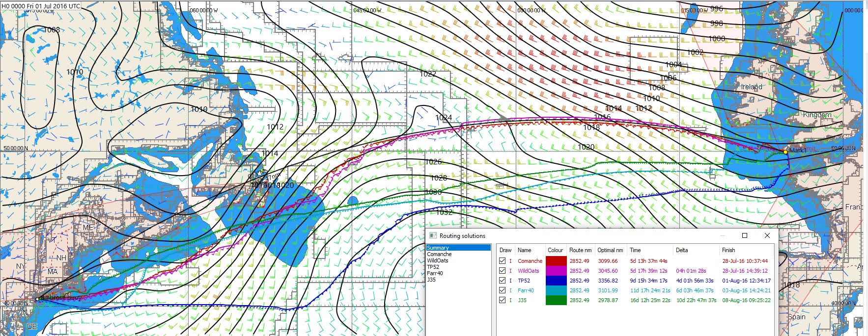Select Comanche in the left list
This screenshot has height=336, width=868.
point(439,254)
